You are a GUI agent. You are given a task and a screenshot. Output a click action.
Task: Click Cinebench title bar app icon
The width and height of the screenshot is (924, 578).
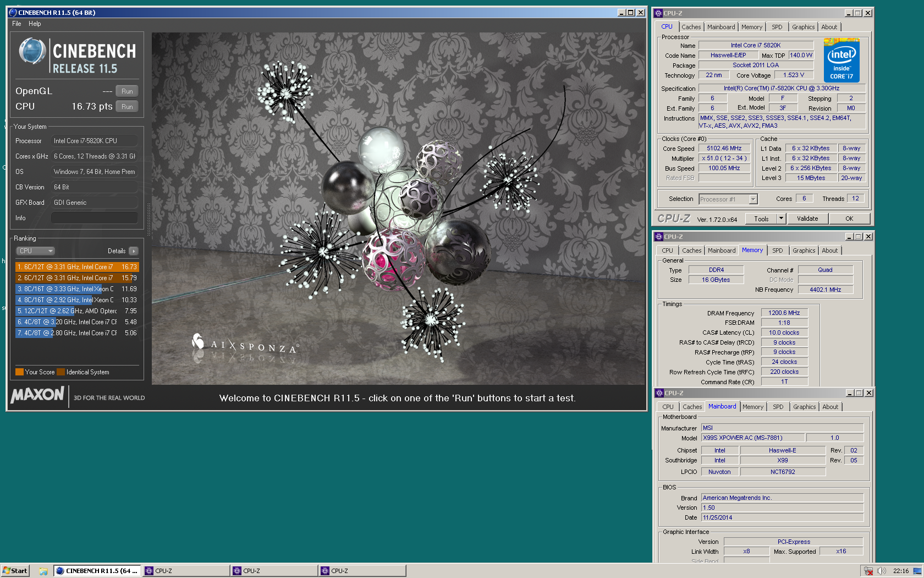[13, 12]
